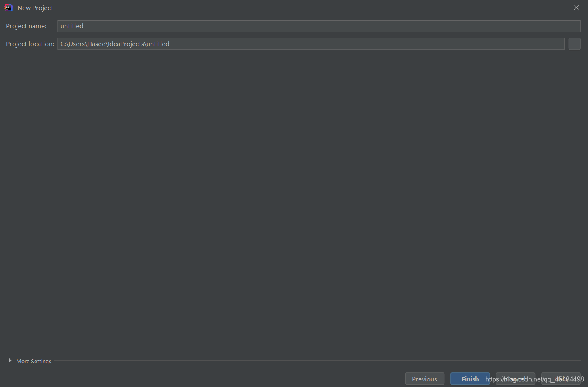Viewport: 588px width, 387px height.
Task: Go back with the Previous button
Action: pyautogui.click(x=425, y=379)
